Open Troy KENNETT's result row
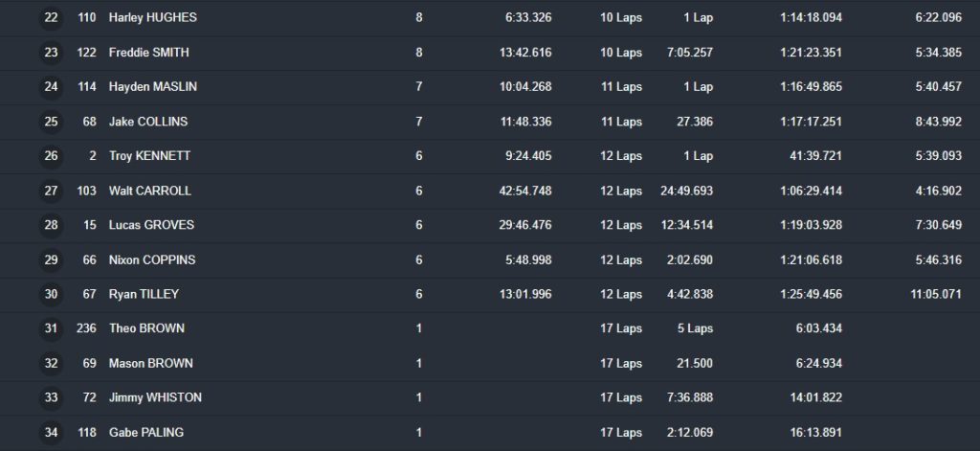 click(x=149, y=156)
